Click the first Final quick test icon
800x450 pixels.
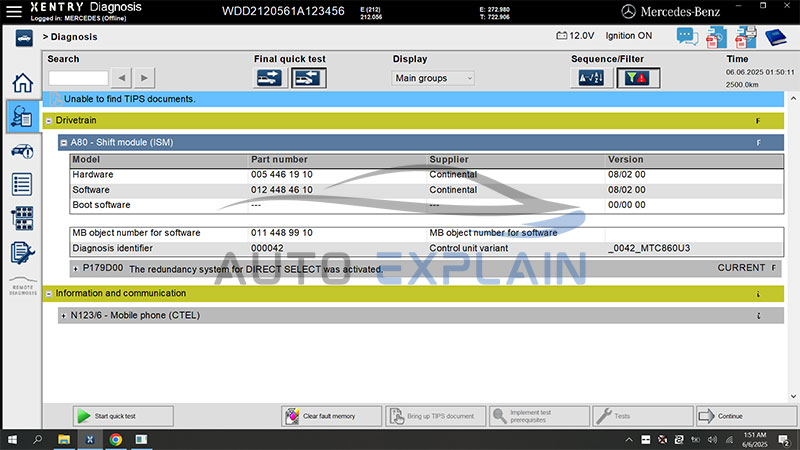tap(269, 78)
